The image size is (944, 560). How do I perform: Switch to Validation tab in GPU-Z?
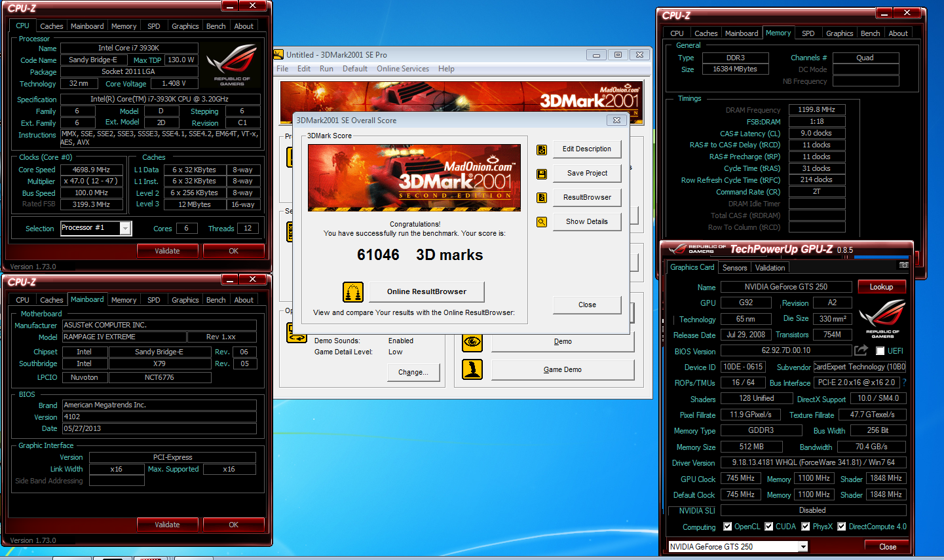[770, 268]
